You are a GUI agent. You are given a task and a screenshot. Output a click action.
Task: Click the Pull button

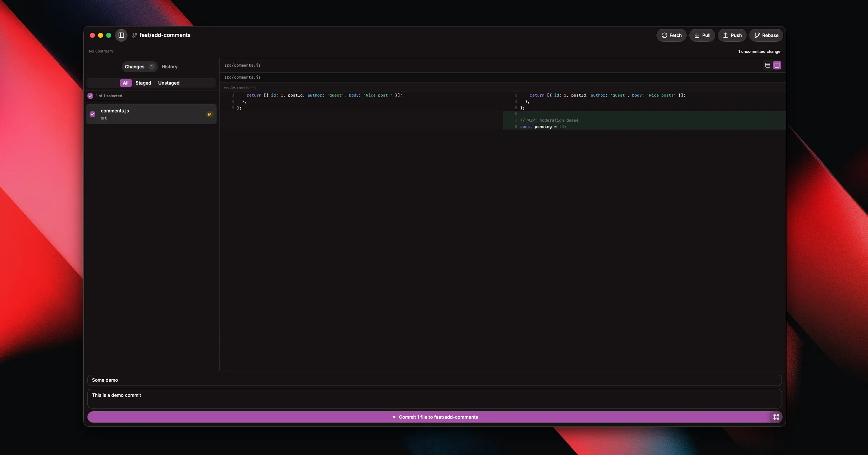pyautogui.click(x=702, y=35)
